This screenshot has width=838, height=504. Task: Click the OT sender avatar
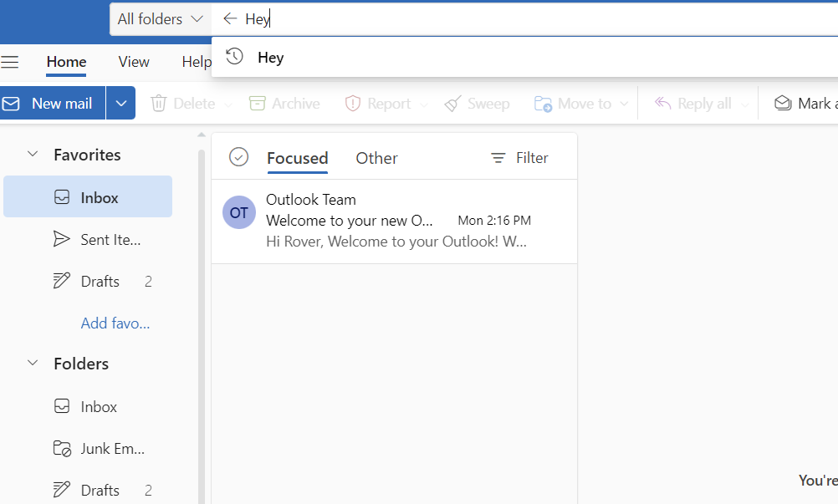tap(239, 212)
